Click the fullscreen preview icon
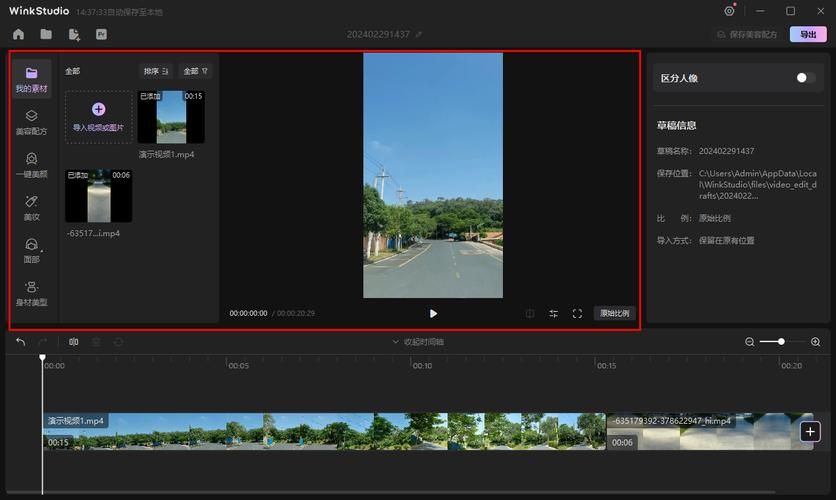This screenshot has width=836, height=500. 577,313
